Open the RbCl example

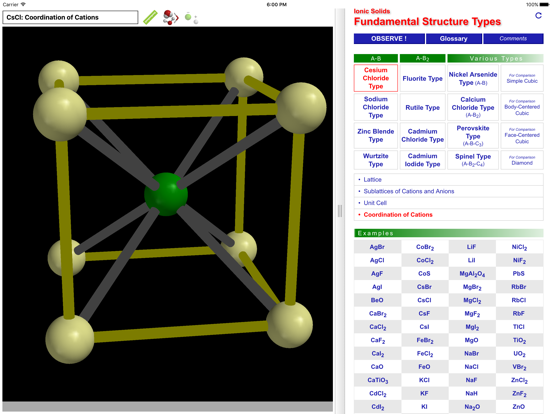pyautogui.click(x=519, y=300)
